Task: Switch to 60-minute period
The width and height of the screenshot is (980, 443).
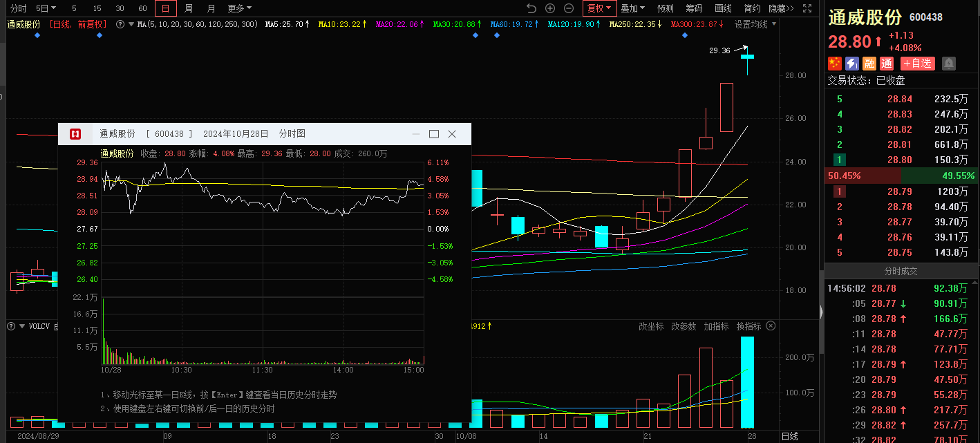Action: coord(142,8)
